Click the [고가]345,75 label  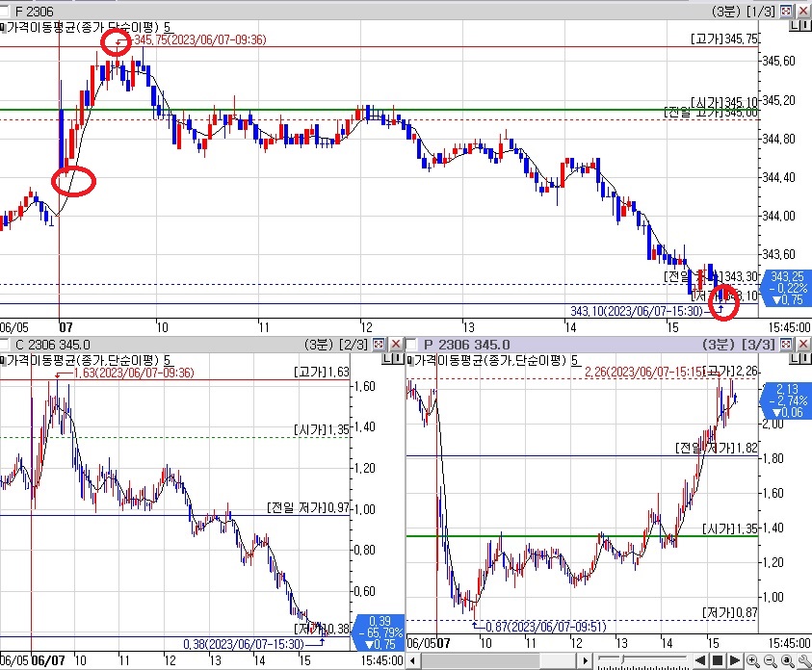(724, 39)
